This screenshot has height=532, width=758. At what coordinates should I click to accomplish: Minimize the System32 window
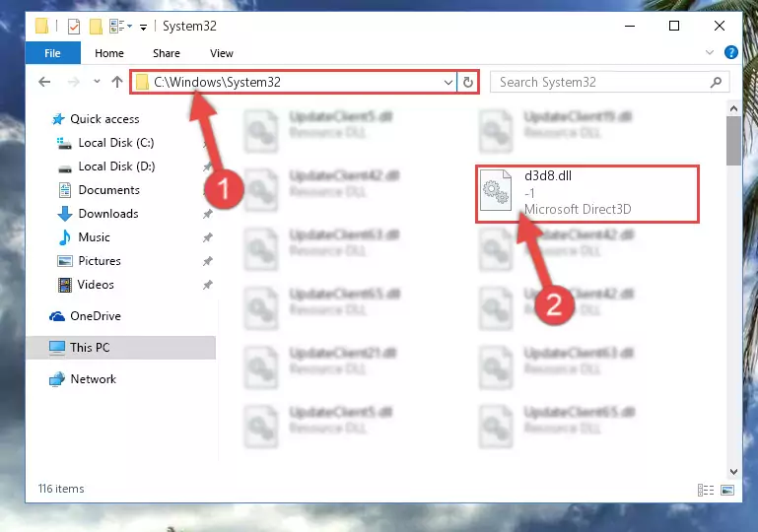click(630, 26)
